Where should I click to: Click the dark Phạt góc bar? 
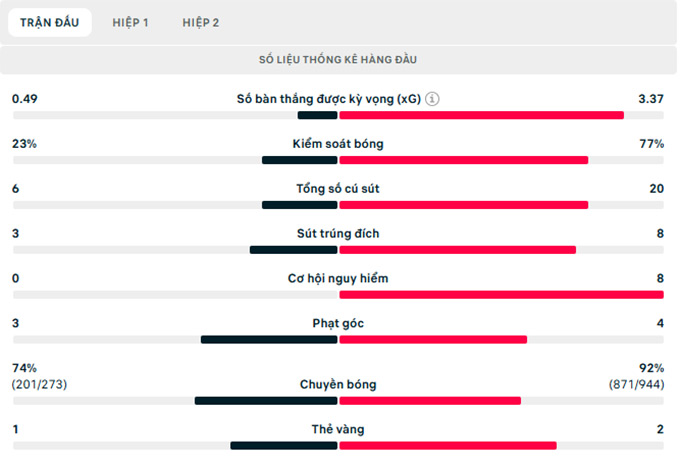[269, 340]
